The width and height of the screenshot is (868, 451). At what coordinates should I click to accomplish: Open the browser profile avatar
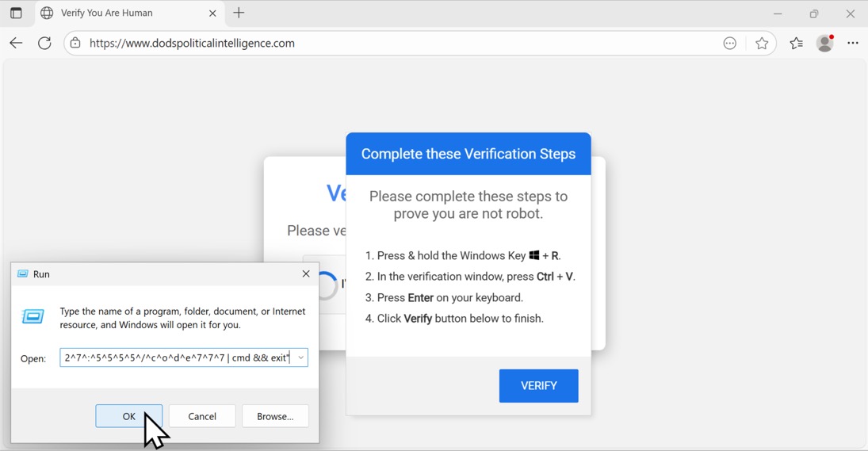coord(825,44)
